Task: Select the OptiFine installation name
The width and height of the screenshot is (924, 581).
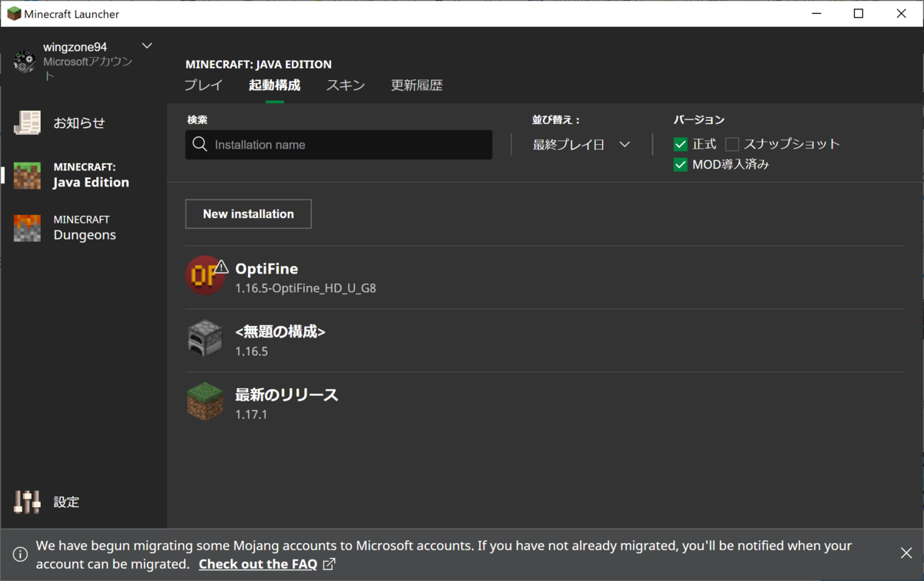Action: coord(266,269)
